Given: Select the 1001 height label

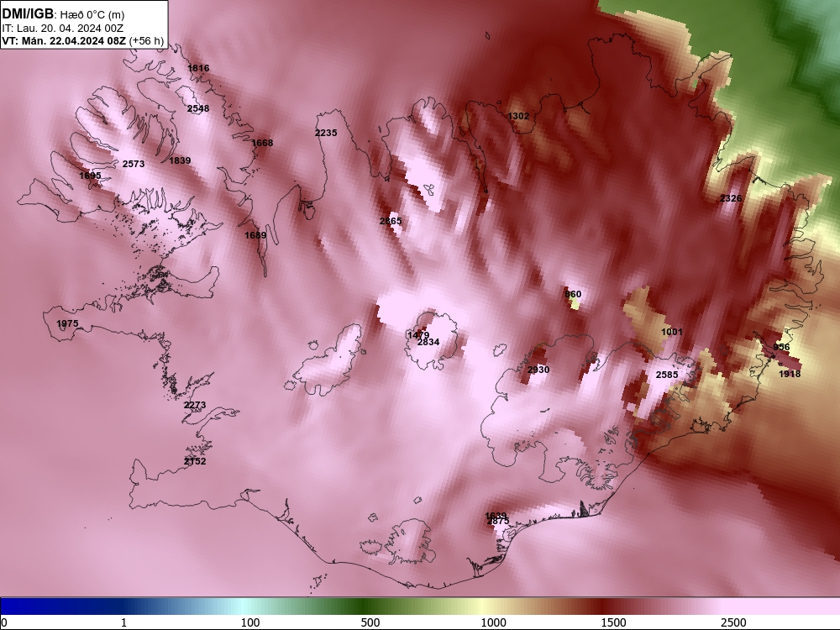Looking at the screenshot, I should tap(672, 332).
